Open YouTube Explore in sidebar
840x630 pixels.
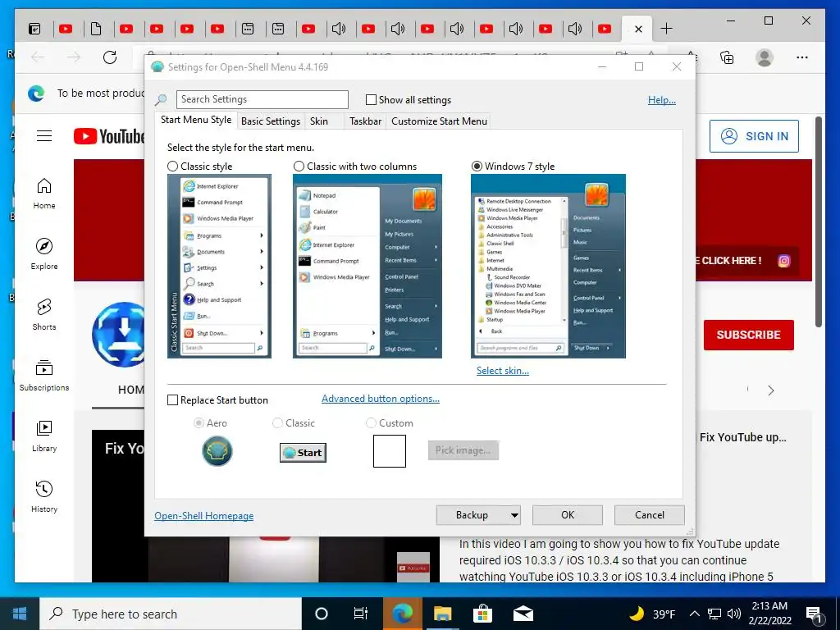coord(44,254)
